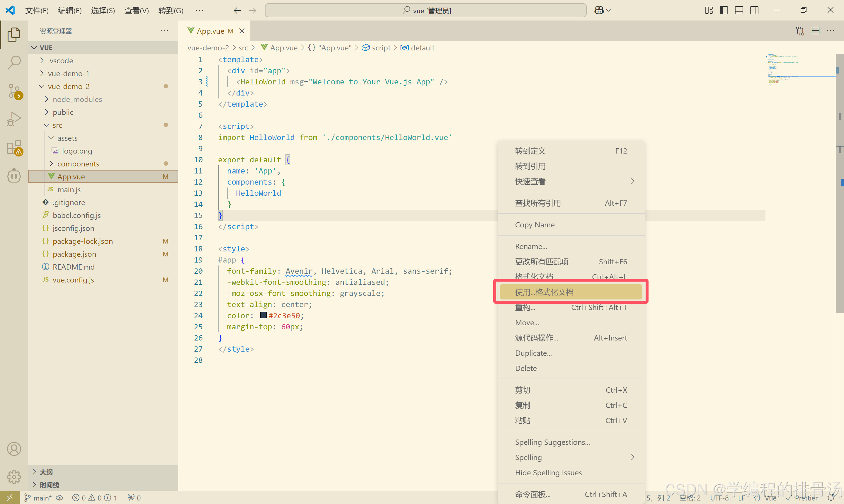Click the #2c3e50 color swatch
Image resolution: width=844 pixels, height=504 pixels.
263,315
